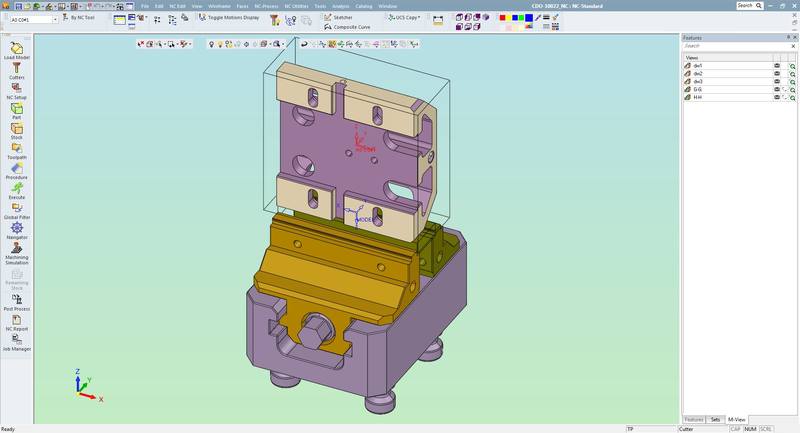Open the Analysis menu

pyautogui.click(x=340, y=6)
